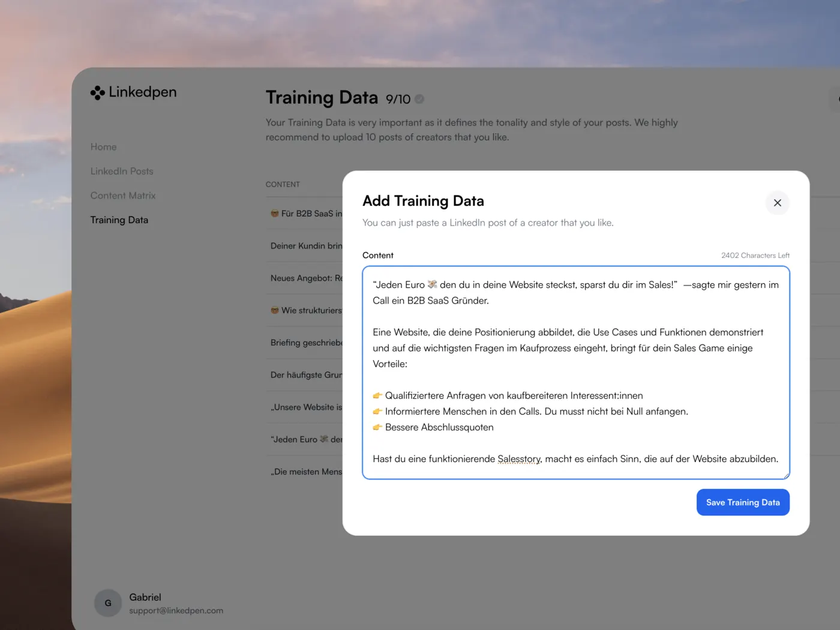Click the Linkedpen clover logo icon
840x630 pixels.
click(x=97, y=92)
